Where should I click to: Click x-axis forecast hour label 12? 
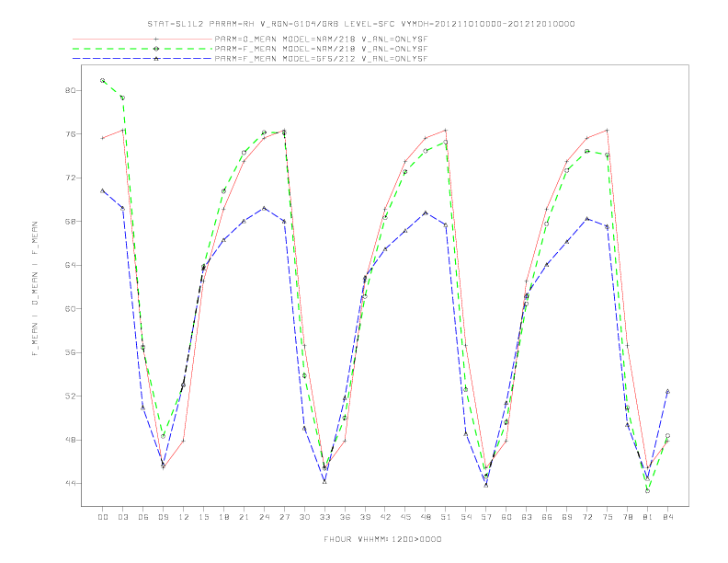click(x=184, y=517)
